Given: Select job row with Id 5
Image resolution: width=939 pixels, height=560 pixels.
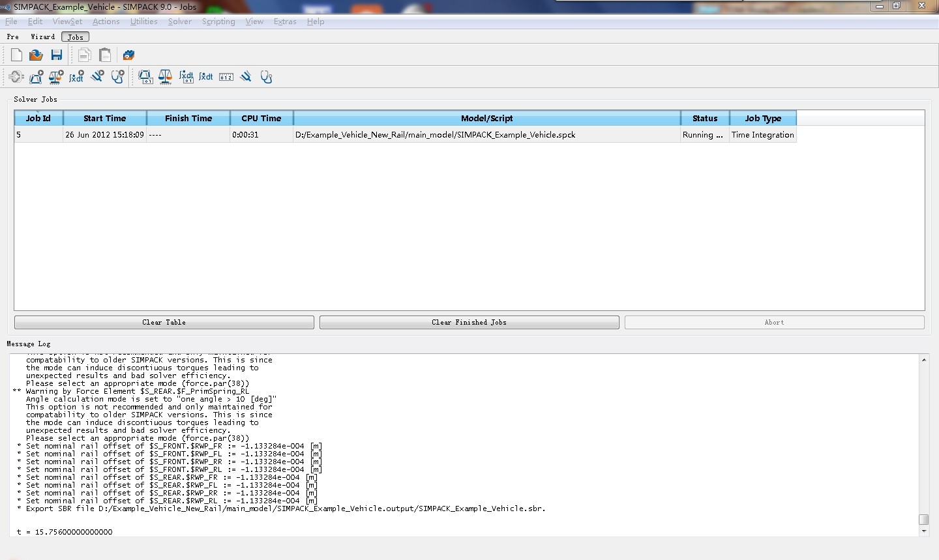Looking at the screenshot, I should (x=405, y=135).
